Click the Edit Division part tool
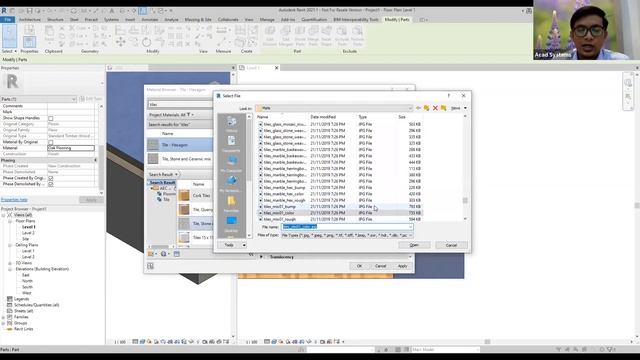 point(270,36)
